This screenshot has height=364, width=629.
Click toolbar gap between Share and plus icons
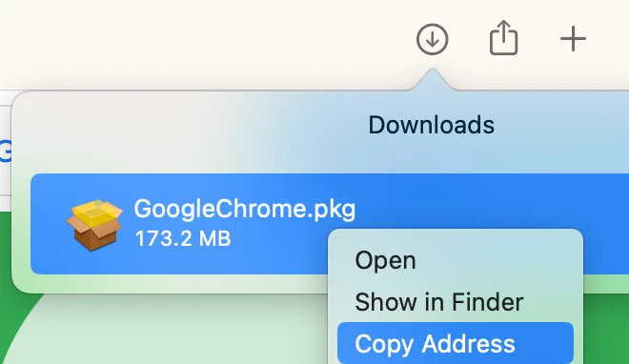click(538, 39)
